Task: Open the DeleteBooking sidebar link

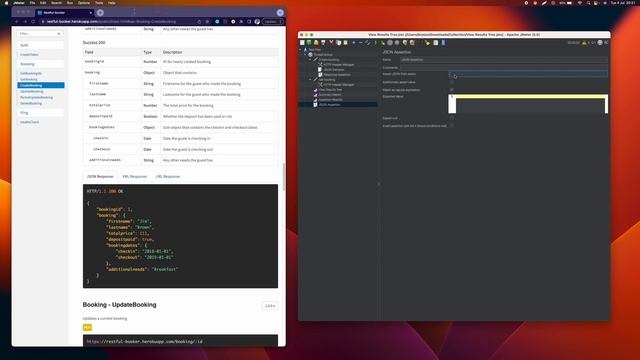Action: coord(31,104)
